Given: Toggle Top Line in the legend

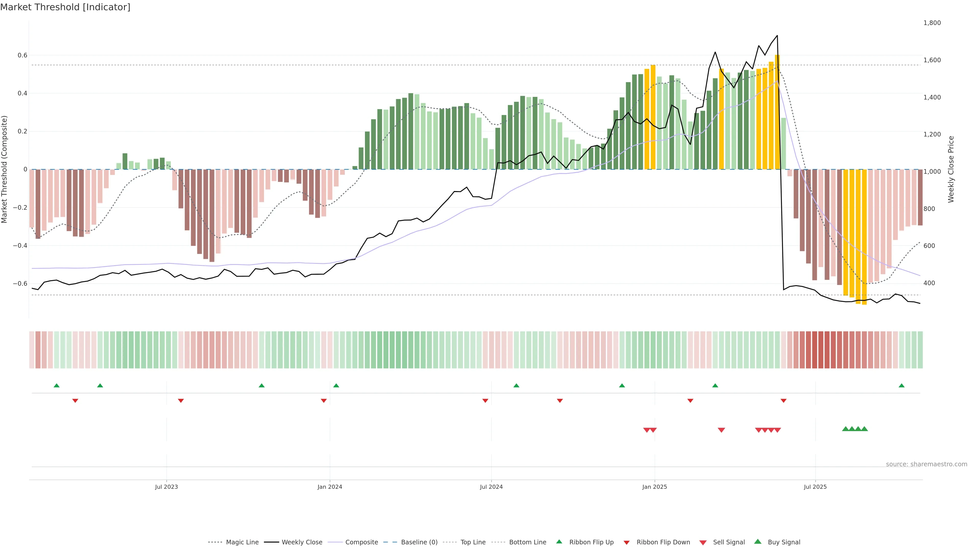Looking at the screenshot, I should pyautogui.click(x=473, y=542).
